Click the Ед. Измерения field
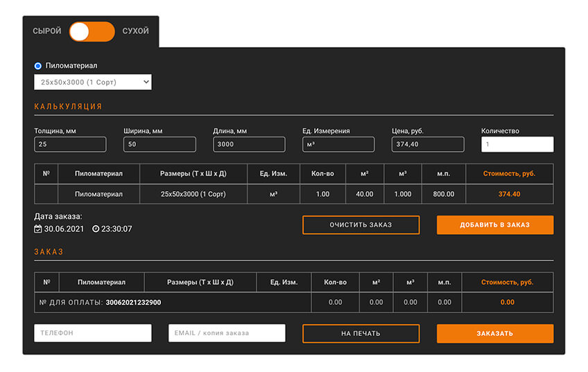This screenshot has width=588, height=372. (338, 144)
